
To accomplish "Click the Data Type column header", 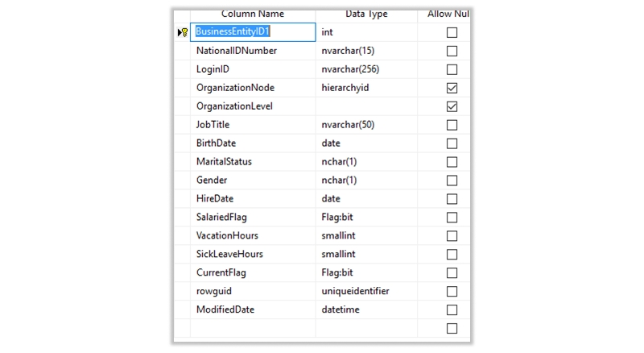I will pyautogui.click(x=366, y=14).
